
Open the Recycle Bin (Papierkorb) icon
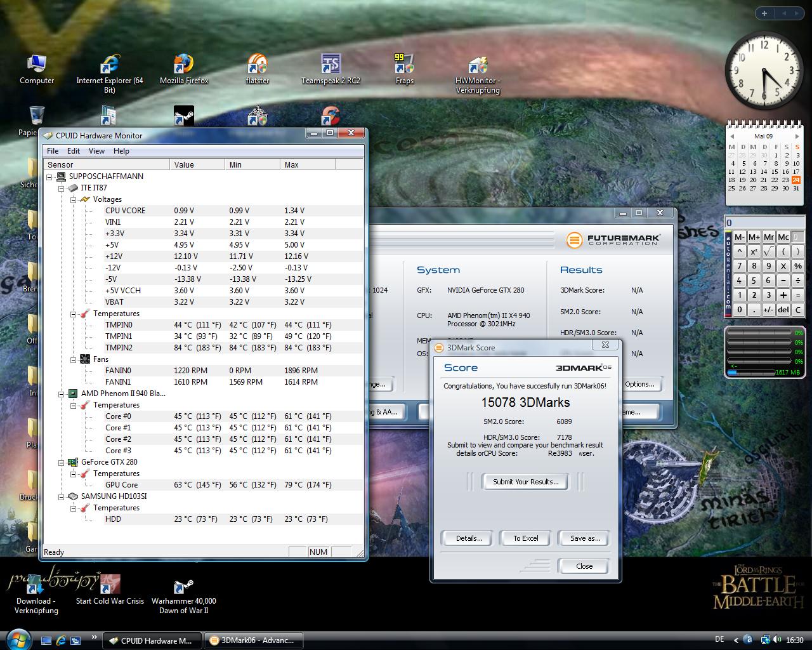pos(37,120)
